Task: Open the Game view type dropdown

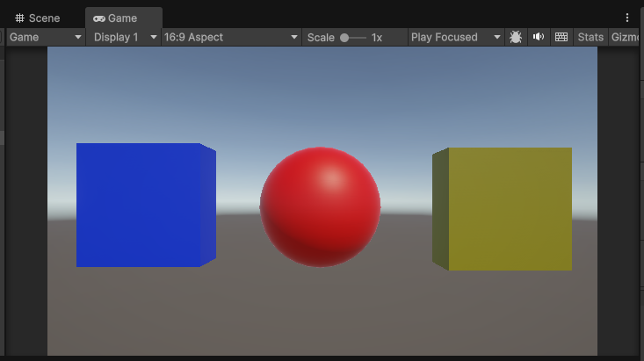Action: pos(46,37)
